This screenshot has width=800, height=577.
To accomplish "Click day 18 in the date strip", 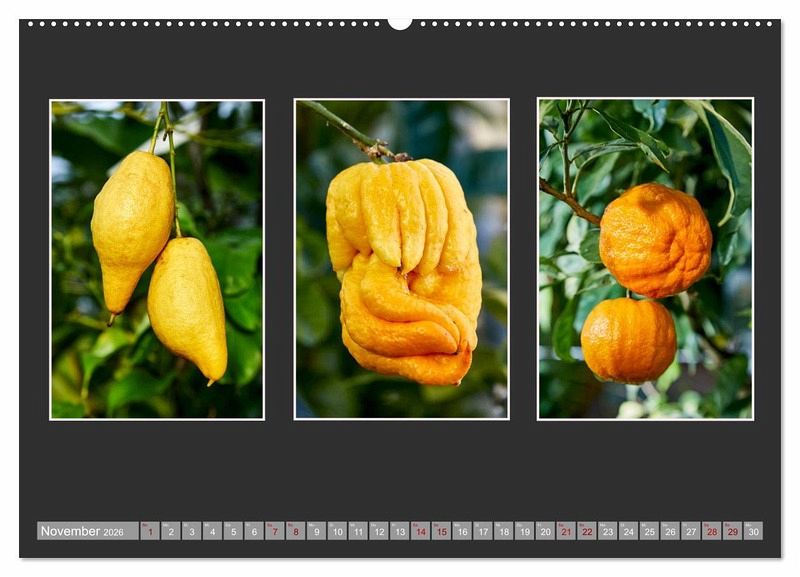I will 504,531.
